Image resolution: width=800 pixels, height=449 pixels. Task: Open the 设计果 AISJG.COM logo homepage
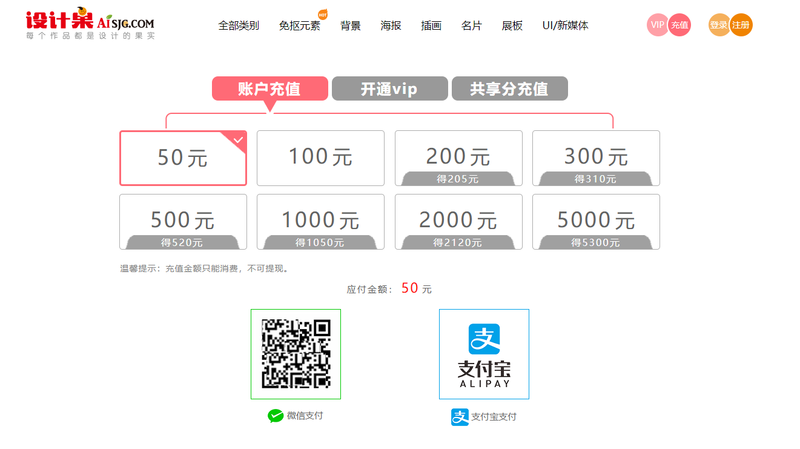click(90, 23)
